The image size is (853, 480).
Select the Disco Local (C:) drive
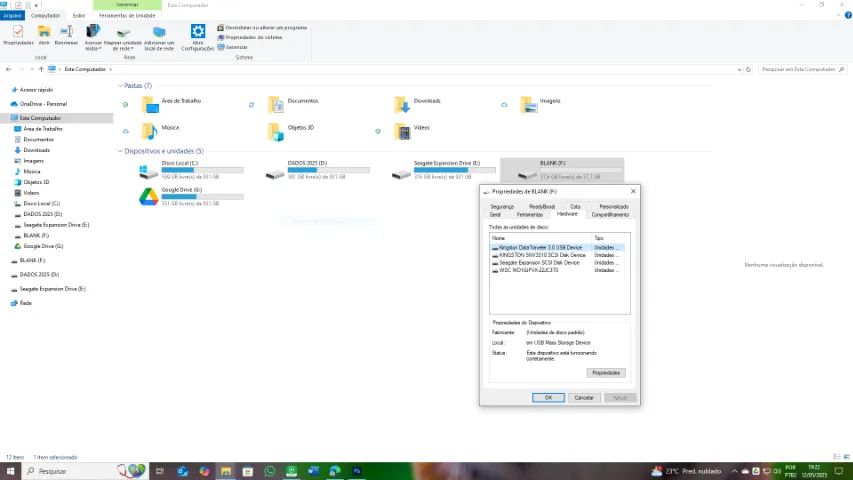click(190, 170)
